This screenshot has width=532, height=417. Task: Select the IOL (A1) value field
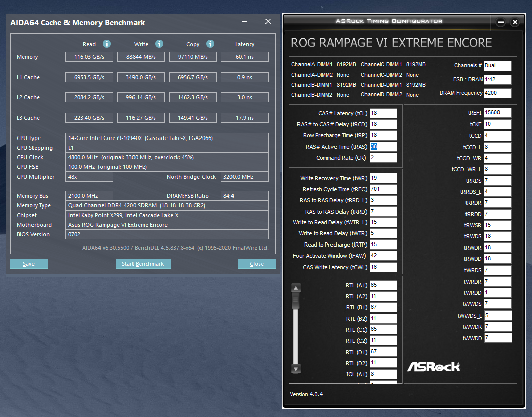[x=383, y=374]
